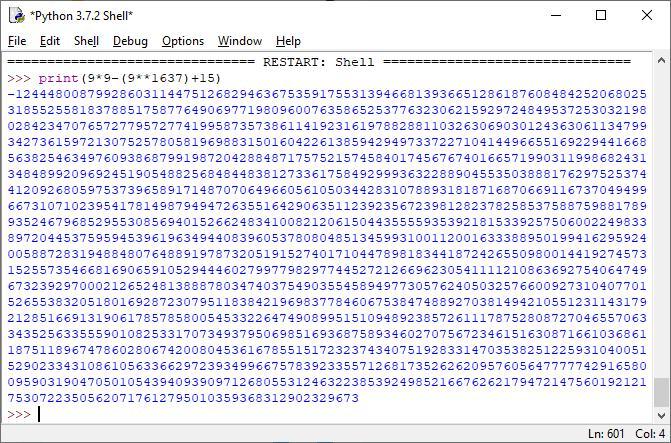The width and height of the screenshot is (671, 443).
Task: Click the vertical scrollbar thumb
Action: point(661,392)
